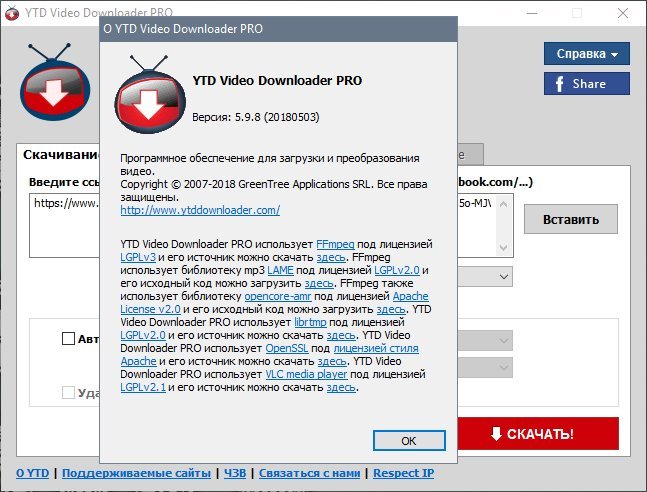647x492 pixels.
Task: Open the LGPLv3 license link
Action: pyautogui.click(x=138, y=257)
